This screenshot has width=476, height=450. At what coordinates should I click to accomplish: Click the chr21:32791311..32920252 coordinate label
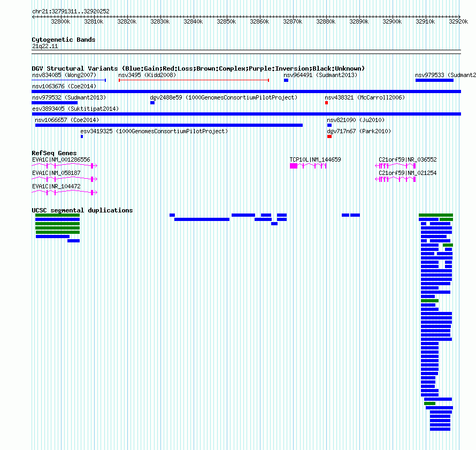tap(71, 11)
